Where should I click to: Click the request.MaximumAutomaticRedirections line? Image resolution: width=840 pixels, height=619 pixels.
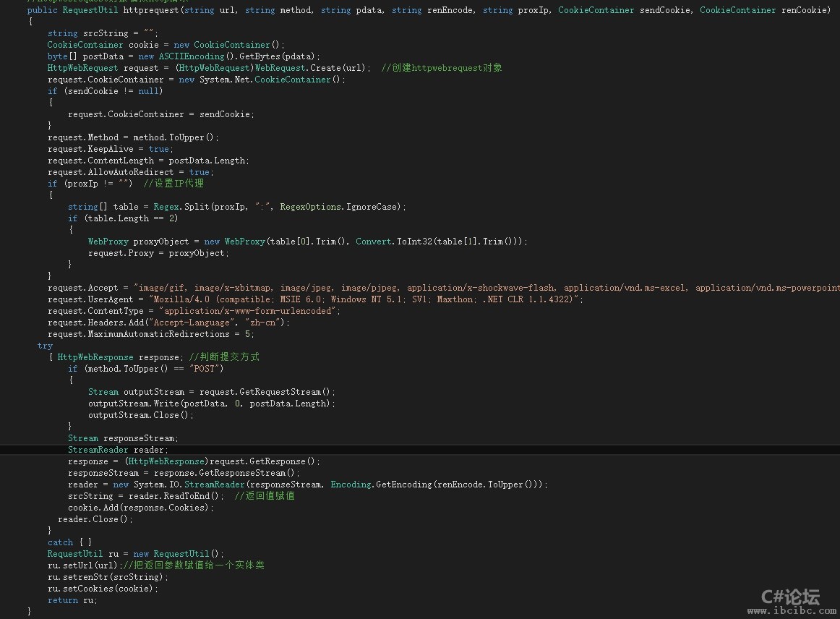[150, 334]
